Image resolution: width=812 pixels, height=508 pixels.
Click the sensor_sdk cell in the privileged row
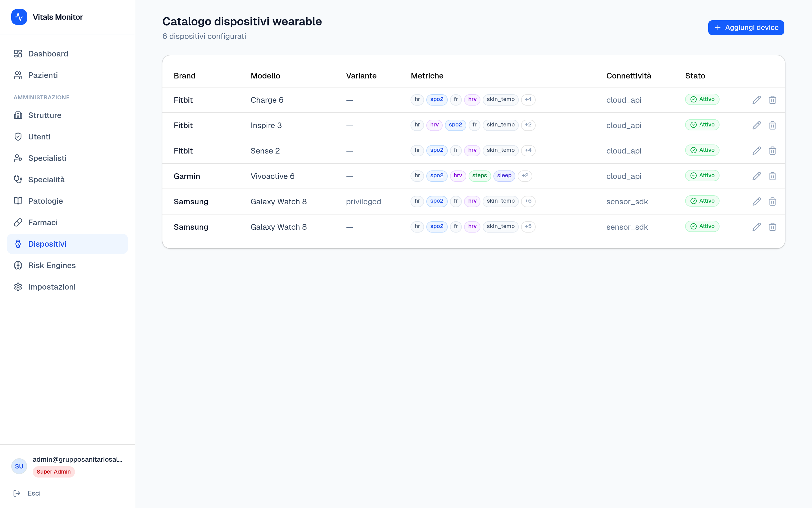pos(627,202)
